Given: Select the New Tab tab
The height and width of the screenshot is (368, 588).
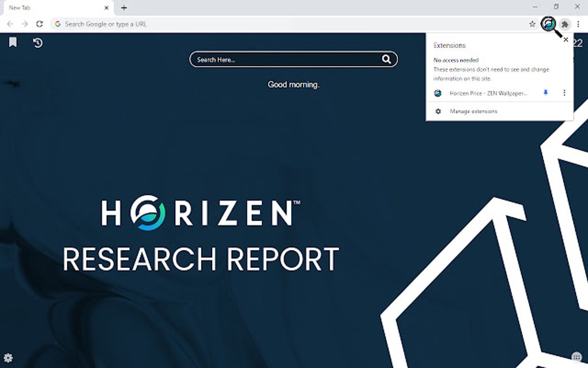Looking at the screenshot, I should point(57,8).
